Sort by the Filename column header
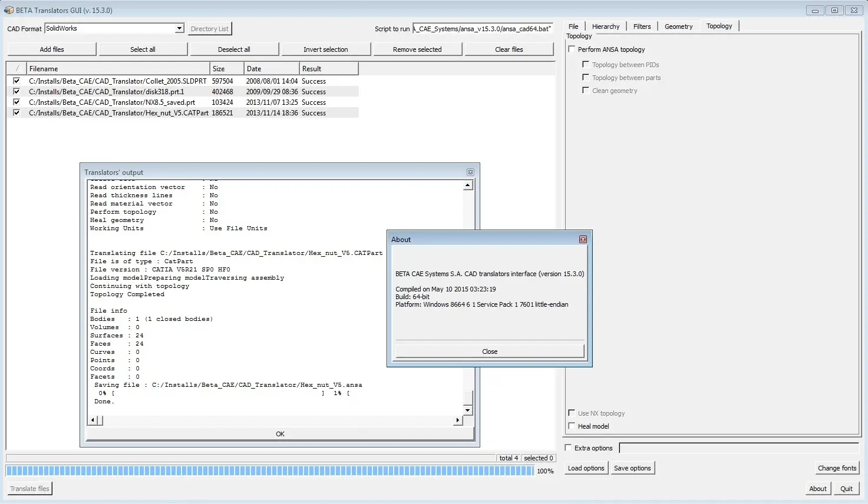Screen dimensions: 868x504 point(118,69)
